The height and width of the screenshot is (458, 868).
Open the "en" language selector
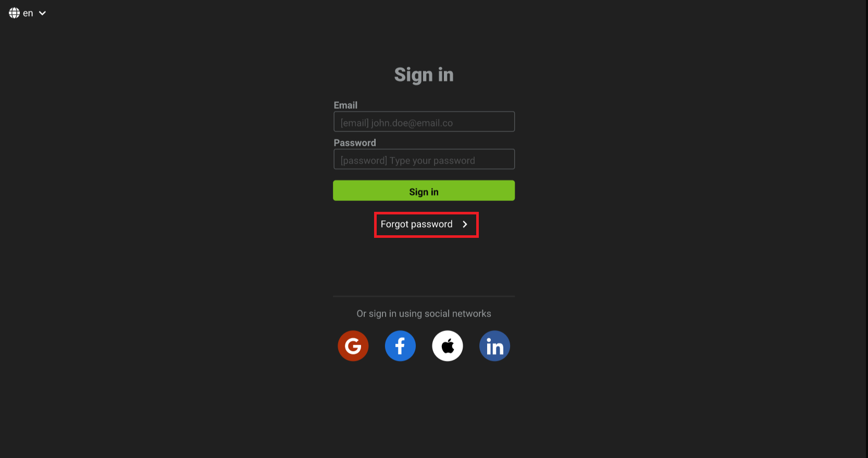coord(28,13)
